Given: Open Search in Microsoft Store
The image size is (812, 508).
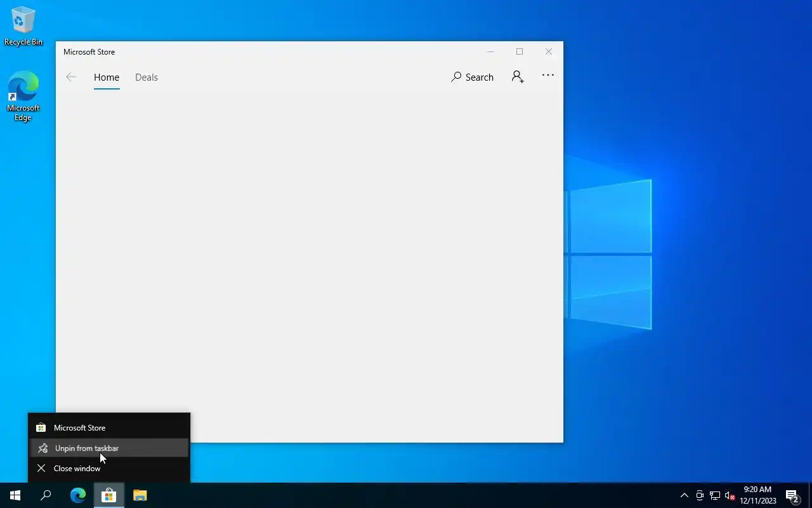Looking at the screenshot, I should tap(472, 77).
